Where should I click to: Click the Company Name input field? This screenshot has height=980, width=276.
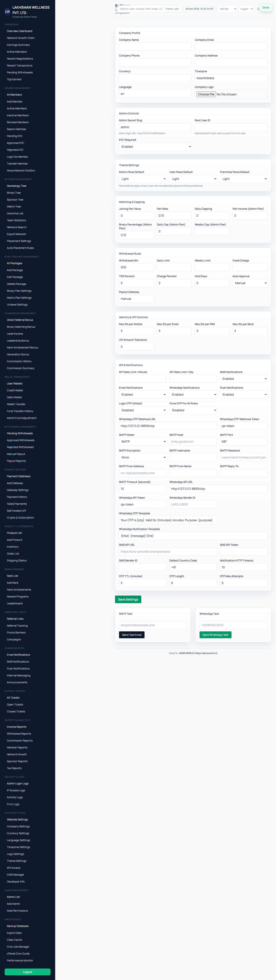(155, 46)
